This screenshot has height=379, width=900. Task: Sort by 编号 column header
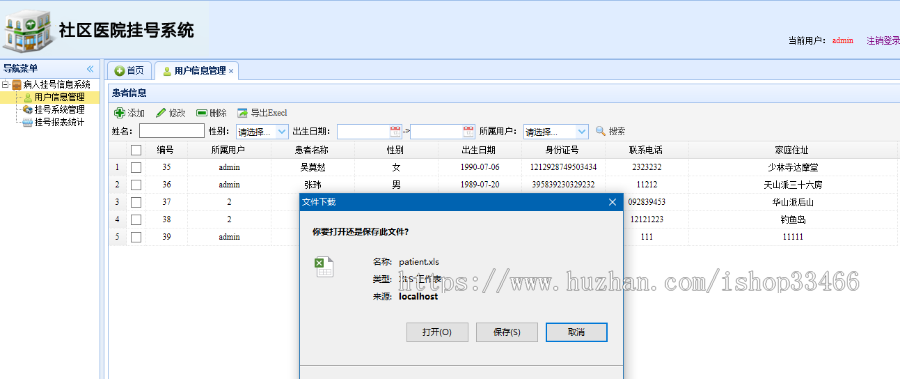[166, 150]
